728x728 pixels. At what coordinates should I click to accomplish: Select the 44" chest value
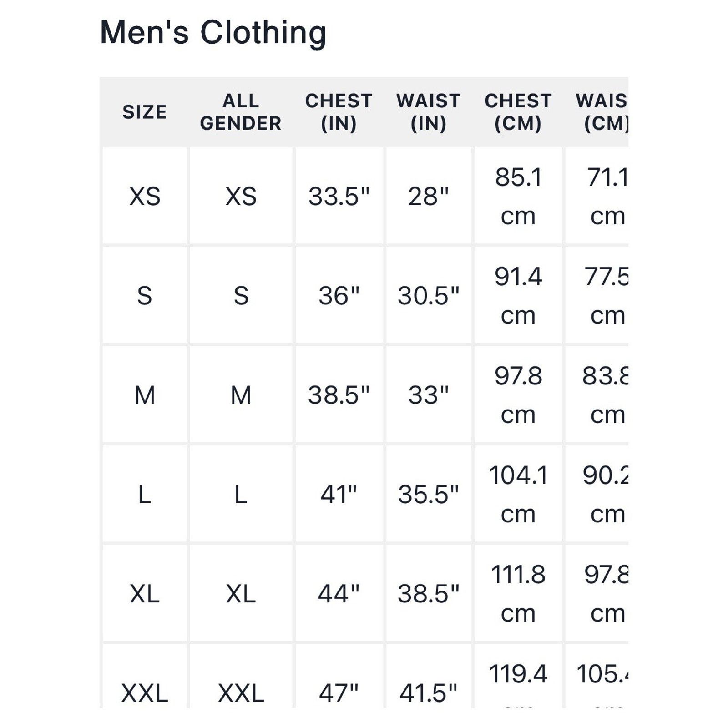339,594
